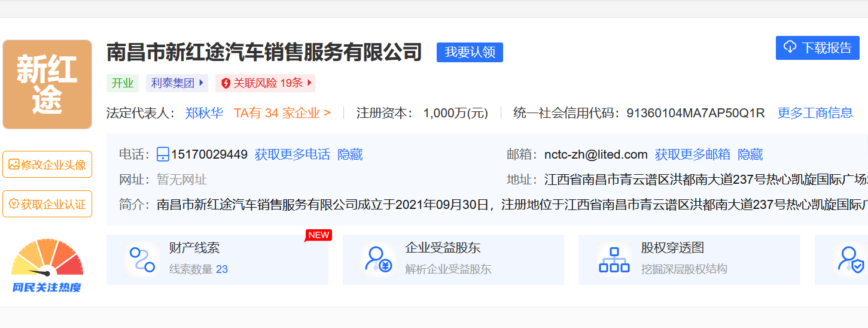Hide the email address
868x328 pixels.
750,154
